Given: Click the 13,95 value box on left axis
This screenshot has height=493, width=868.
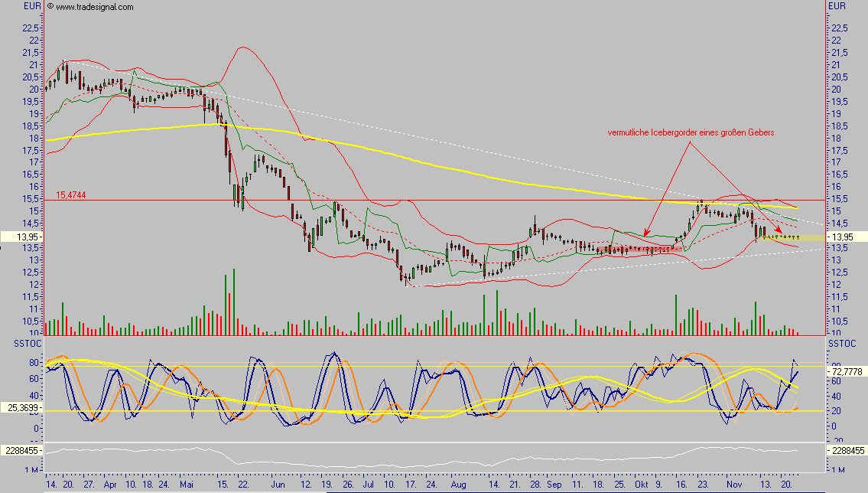Looking at the screenshot, I should [21, 237].
